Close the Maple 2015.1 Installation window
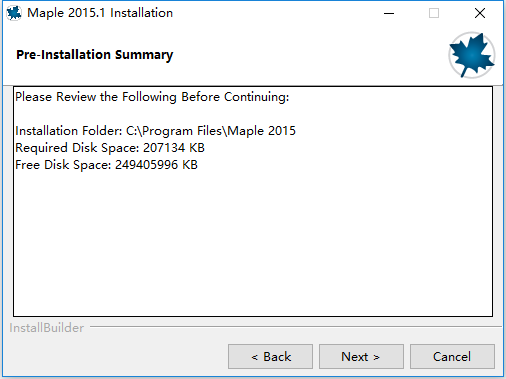The width and height of the screenshot is (506, 379). (480, 13)
